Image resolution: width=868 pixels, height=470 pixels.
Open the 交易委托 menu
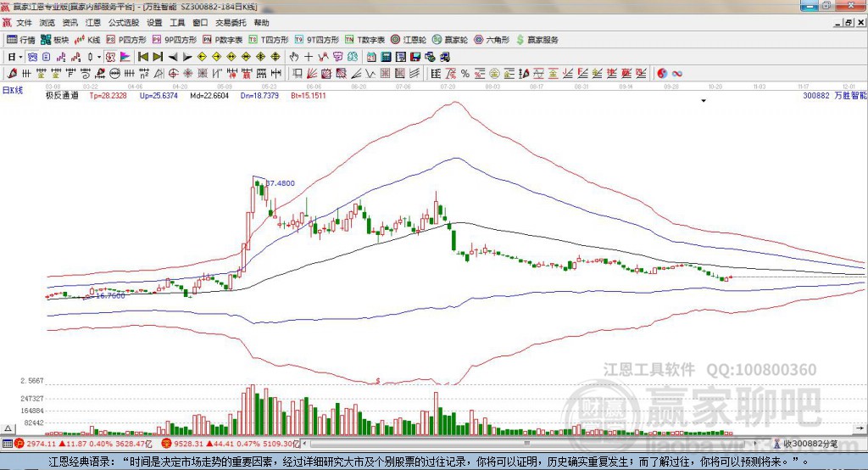click(231, 23)
